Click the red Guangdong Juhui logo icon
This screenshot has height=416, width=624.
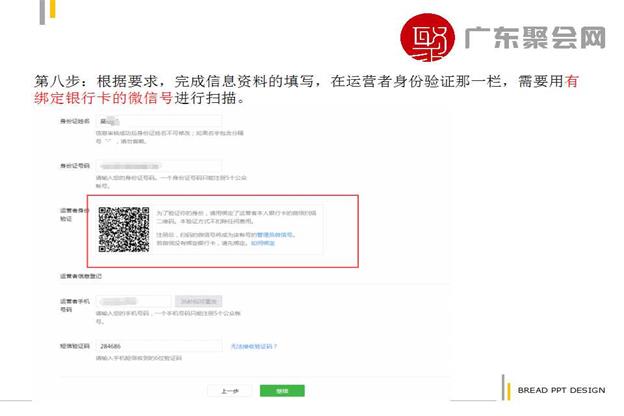click(x=427, y=39)
